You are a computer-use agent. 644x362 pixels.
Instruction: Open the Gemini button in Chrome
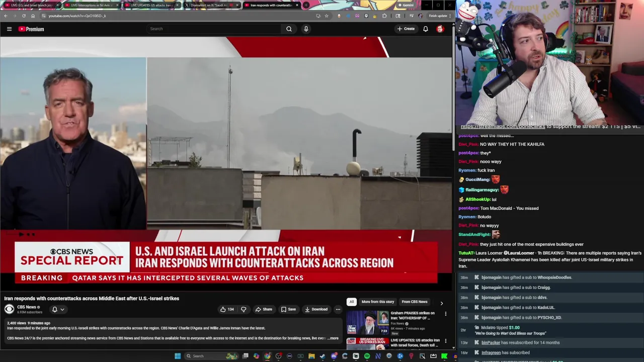point(406,5)
